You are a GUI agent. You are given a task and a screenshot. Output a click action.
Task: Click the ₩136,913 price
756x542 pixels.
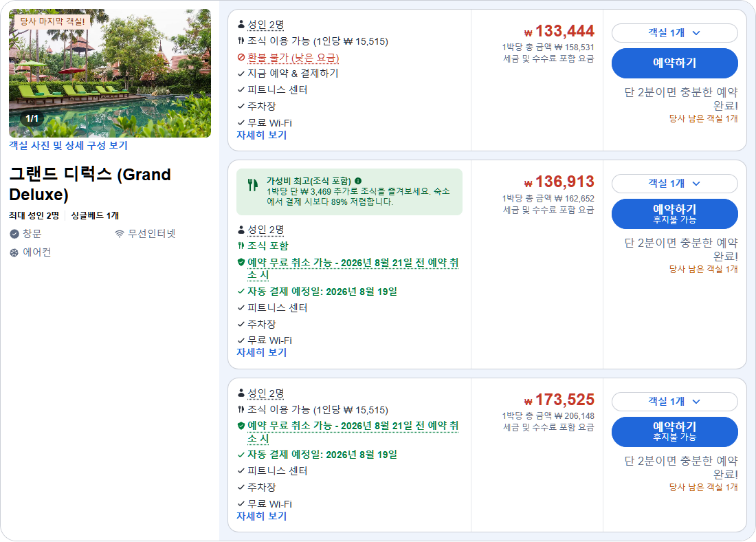coord(559,182)
